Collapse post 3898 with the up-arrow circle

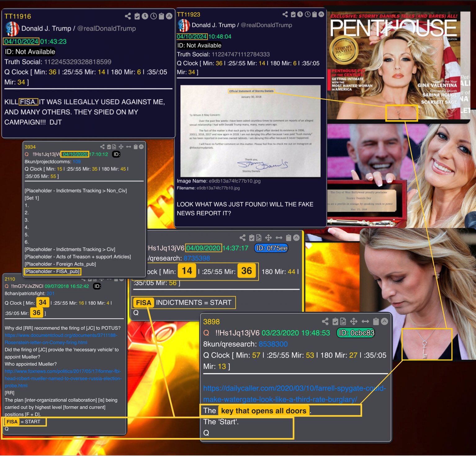click(x=384, y=321)
